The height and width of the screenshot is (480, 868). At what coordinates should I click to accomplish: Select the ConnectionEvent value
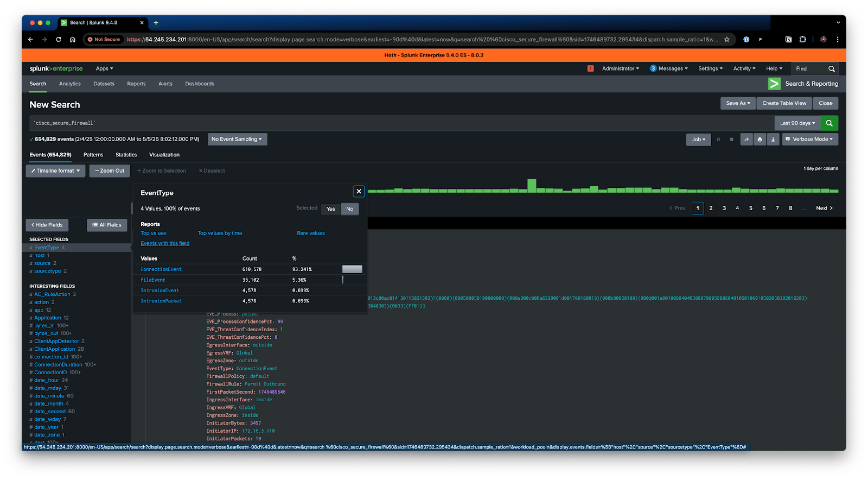pos(161,269)
